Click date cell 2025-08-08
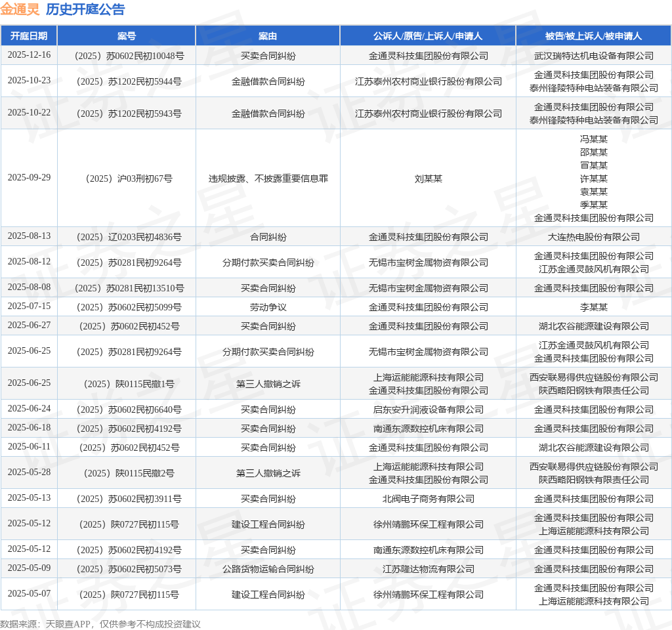 click(x=29, y=287)
